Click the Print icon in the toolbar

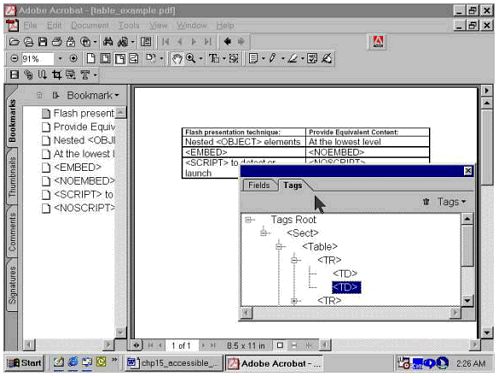click(57, 42)
